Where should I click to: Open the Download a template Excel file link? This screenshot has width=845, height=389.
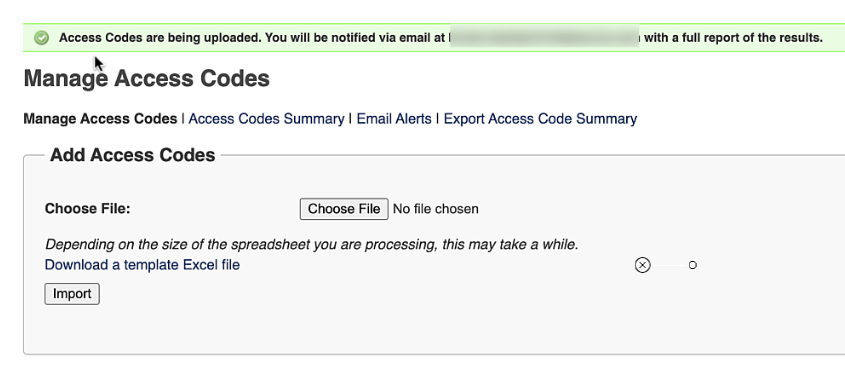(142, 265)
